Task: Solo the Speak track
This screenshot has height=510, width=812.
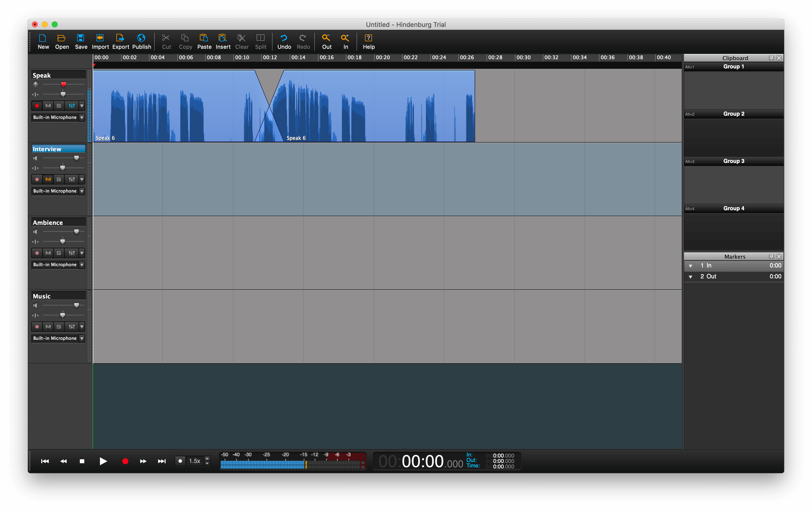Action: 59,105
